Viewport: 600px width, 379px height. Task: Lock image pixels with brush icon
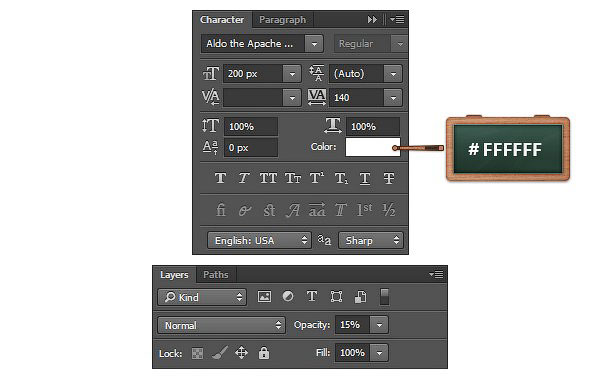click(x=220, y=353)
